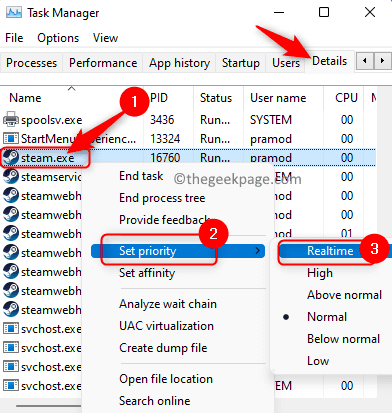Click CPU value 01
The image size is (392, 413).
347,233
